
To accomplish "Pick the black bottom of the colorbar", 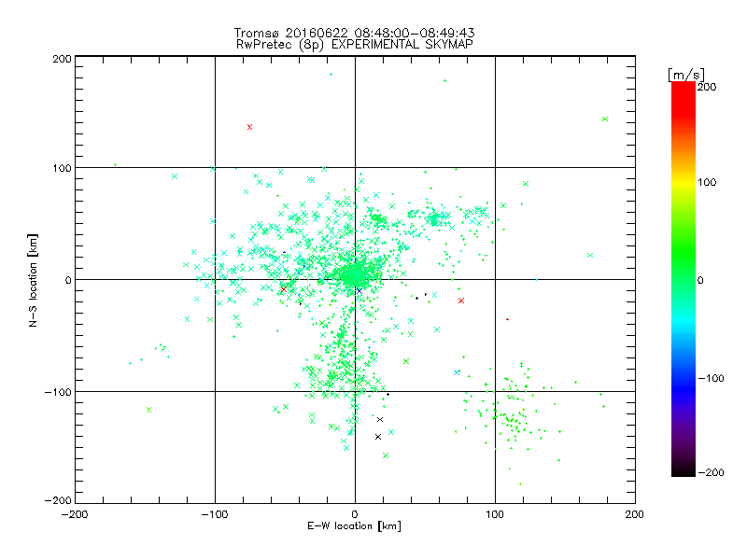I will (684, 469).
